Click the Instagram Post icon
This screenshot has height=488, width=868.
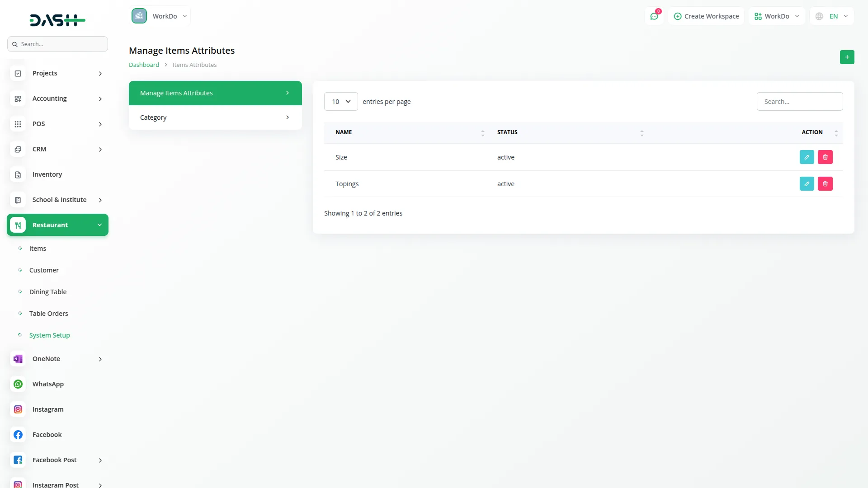[18, 484]
